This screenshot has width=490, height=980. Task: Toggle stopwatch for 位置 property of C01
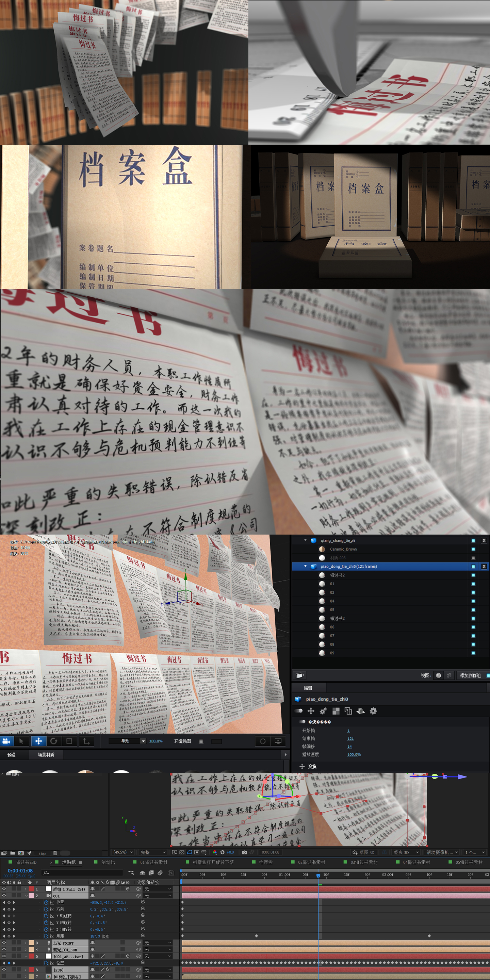coord(46,902)
